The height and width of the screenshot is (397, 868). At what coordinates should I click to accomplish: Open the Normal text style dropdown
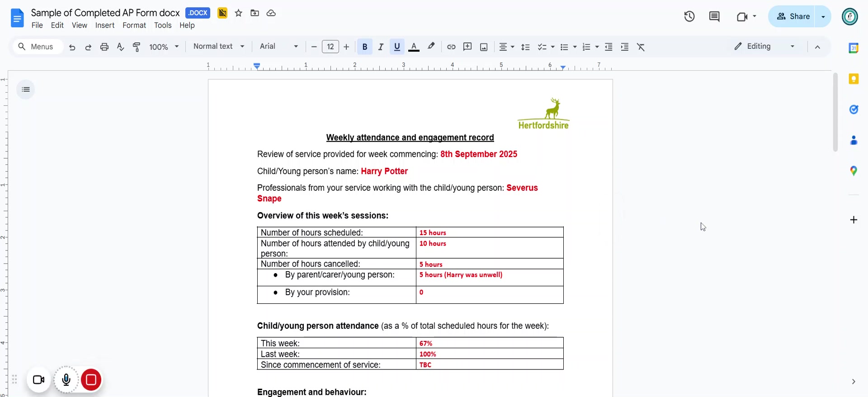tap(219, 47)
